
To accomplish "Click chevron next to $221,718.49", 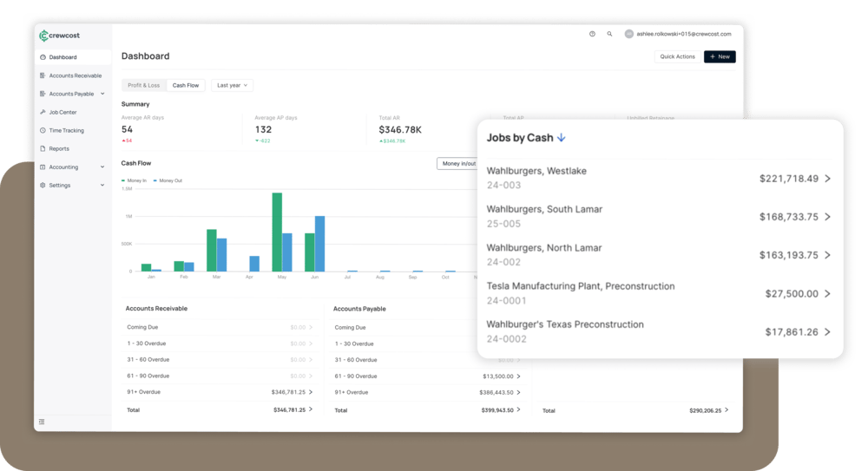I will [x=827, y=178].
